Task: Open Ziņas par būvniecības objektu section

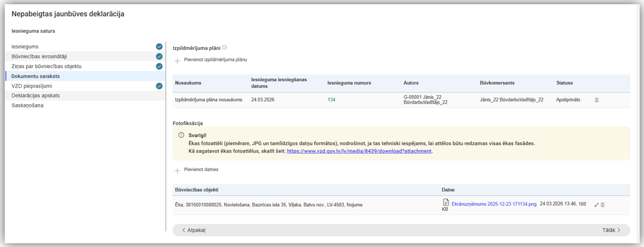Action: point(47,66)
